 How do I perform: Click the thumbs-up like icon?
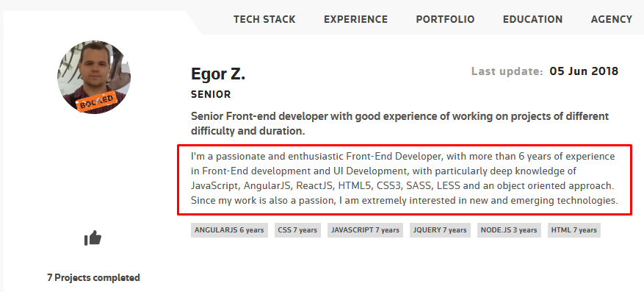click(x=93, y=238)
